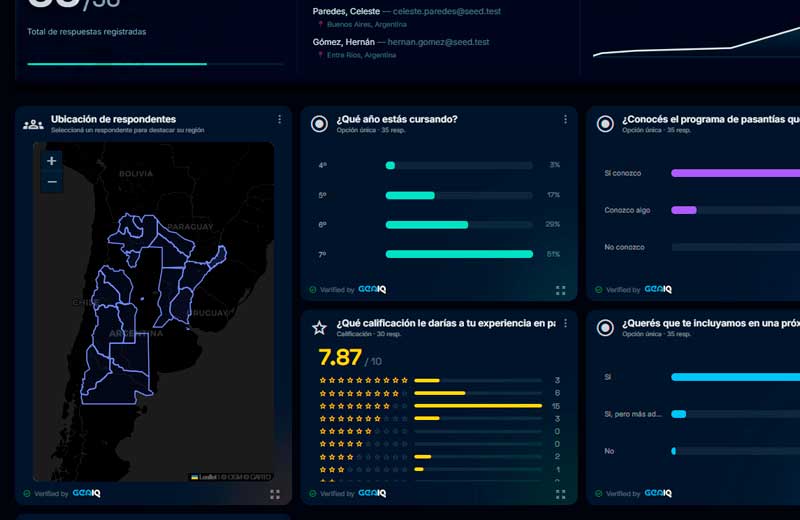Select respondent Paredes, Celeste
Image resolution: width=800 pixels, height=520 pixels.
pos(346,11)
